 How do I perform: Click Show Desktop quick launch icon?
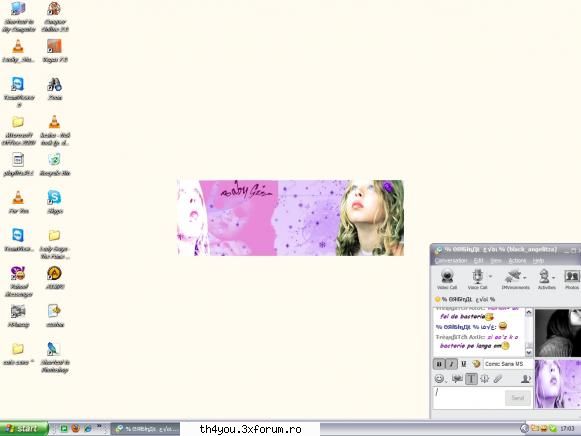[x=64, y=429]
